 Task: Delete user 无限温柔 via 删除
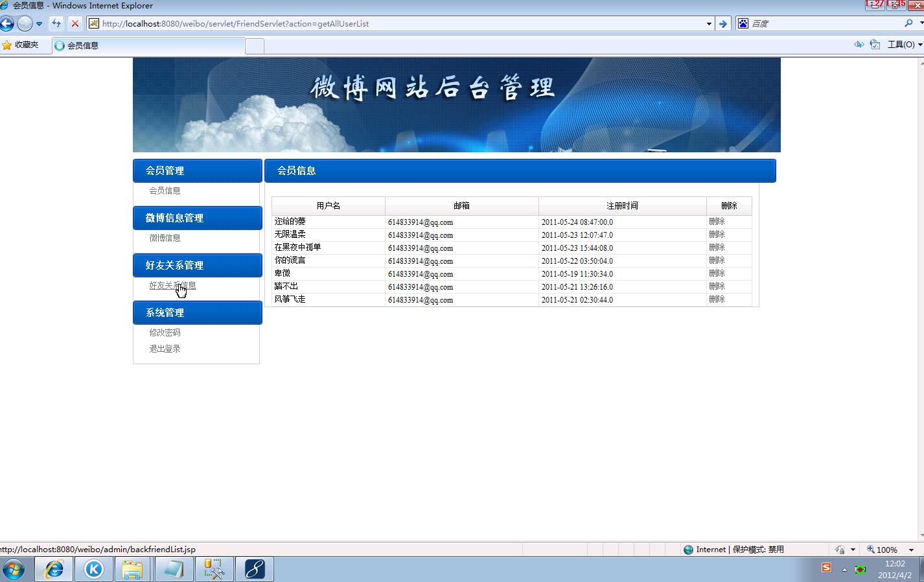tap(717, 235)
